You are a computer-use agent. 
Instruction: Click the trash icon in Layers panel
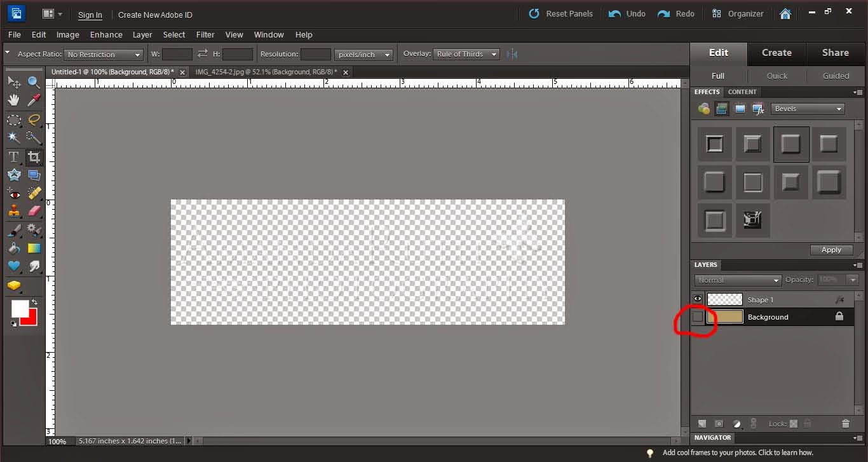(845, 424)
